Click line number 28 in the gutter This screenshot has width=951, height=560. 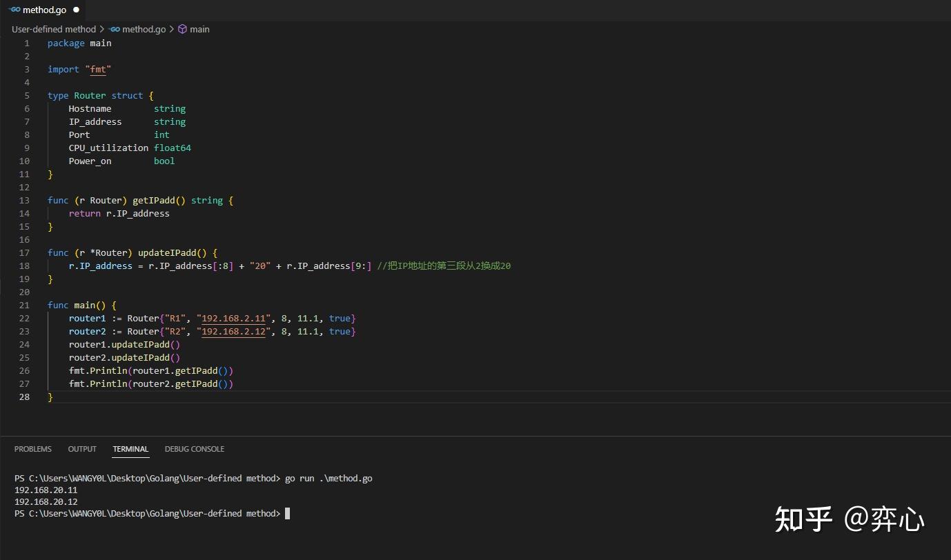pyautogui.click(x=25, y=397)
